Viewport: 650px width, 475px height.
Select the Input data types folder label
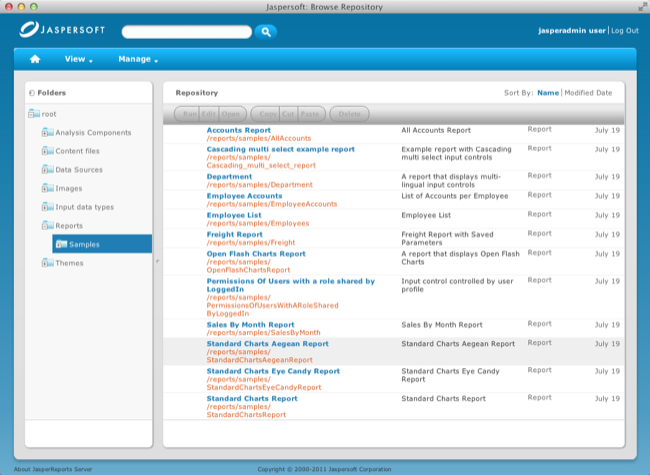[85, 207]
